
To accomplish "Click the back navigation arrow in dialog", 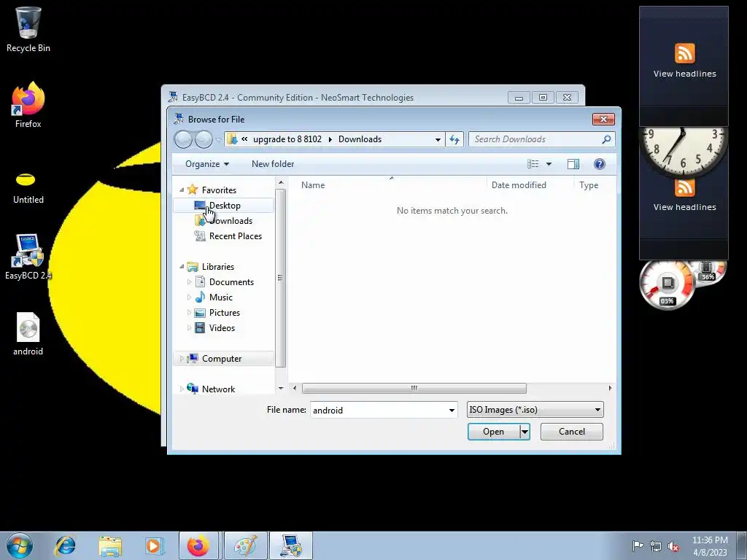I will pos(183,139).
